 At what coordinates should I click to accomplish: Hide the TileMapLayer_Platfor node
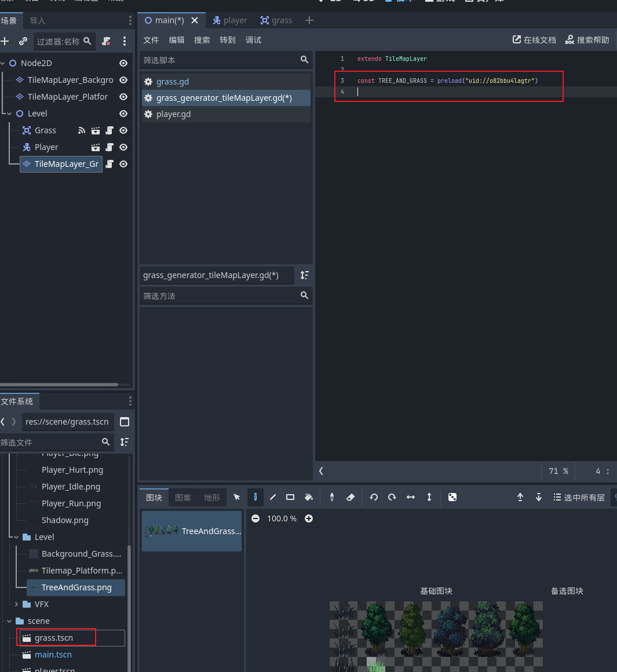pos(123,97)
